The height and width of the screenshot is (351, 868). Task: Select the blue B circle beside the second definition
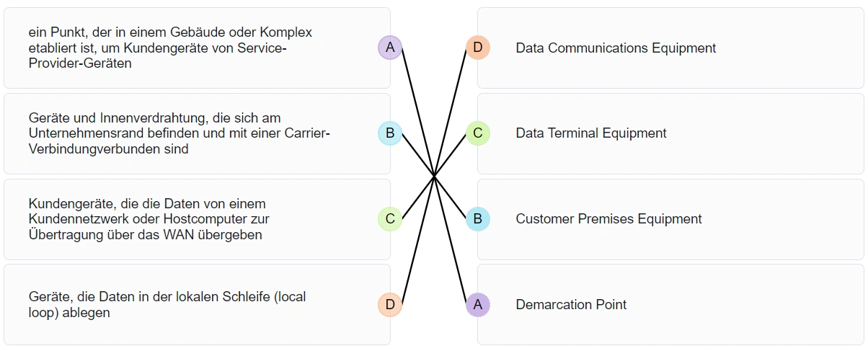390,133
